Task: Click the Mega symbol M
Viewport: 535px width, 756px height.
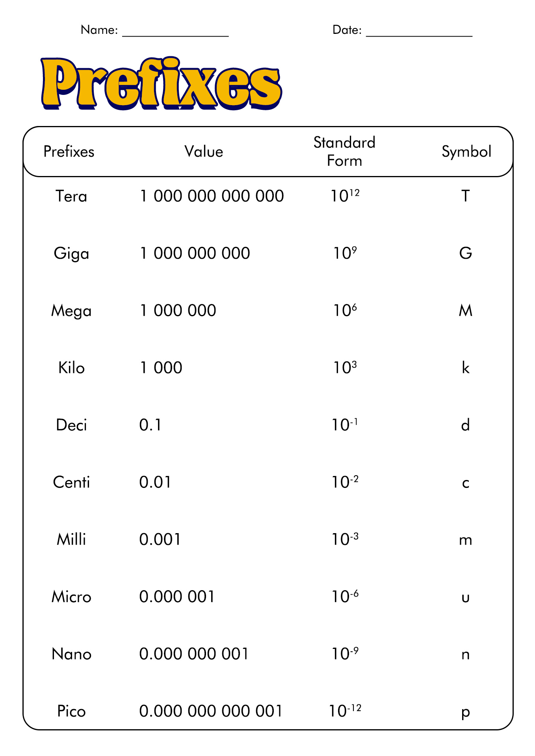Action: point(466,311)
